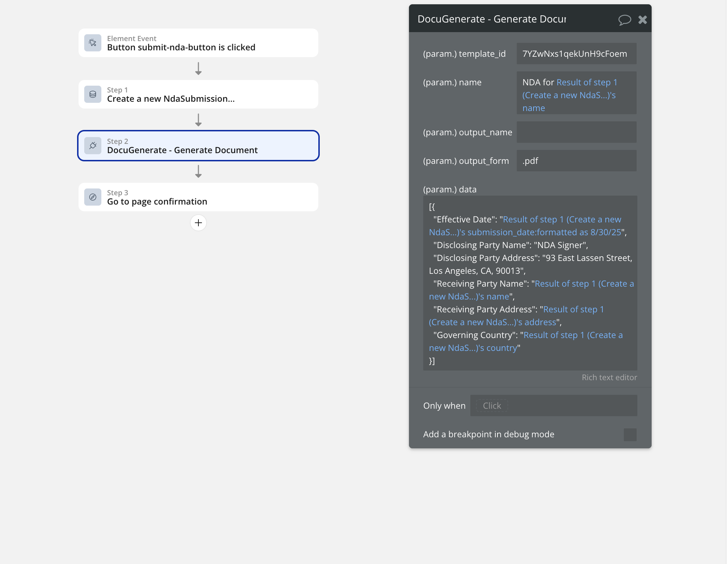728x564 pixels.
Task: Open the comment bubble in panel header
Action: [625, 20]
